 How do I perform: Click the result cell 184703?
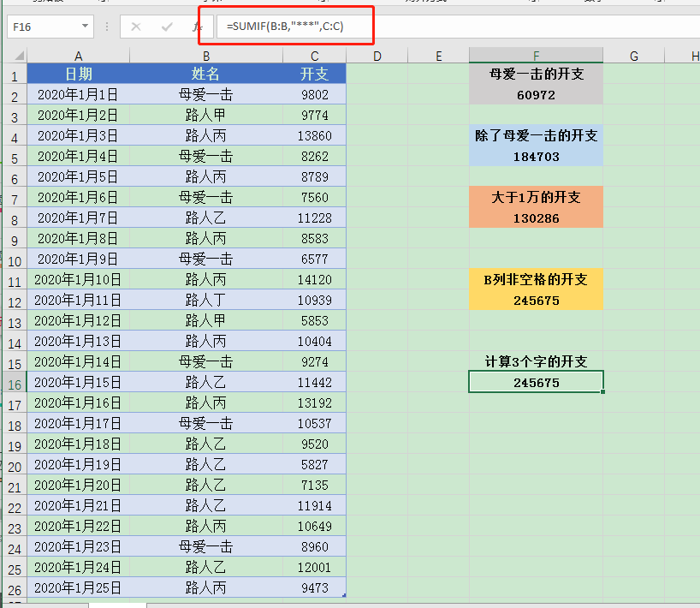click(x=537, y=156)
